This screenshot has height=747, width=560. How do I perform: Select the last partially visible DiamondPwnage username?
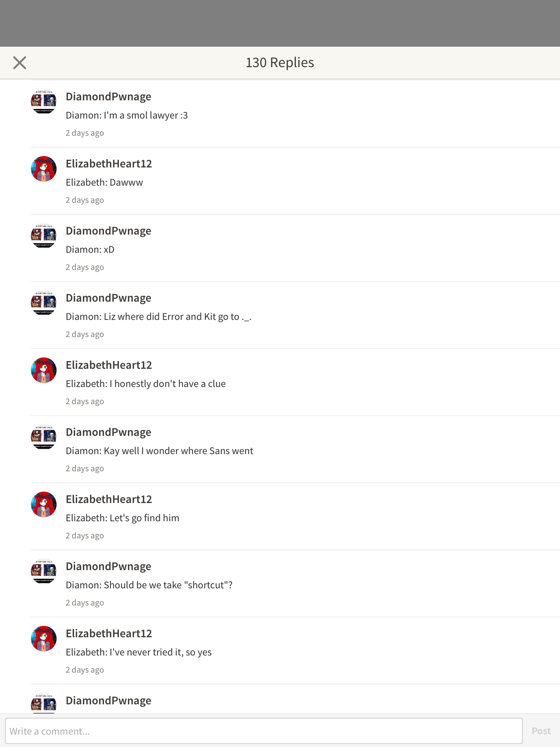click(108, 701)
